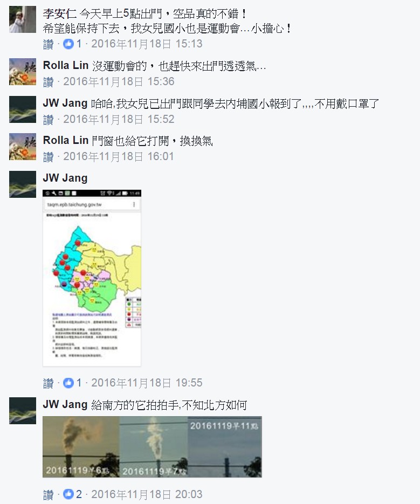Like Rolla Lin's 16:01 comment with 讚
Viewport: 420px width, 504px height.
coord(48,157)
